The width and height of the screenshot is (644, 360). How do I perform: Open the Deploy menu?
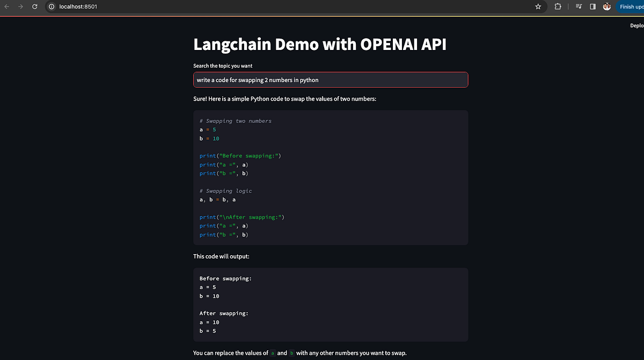(x=636, y=25)
